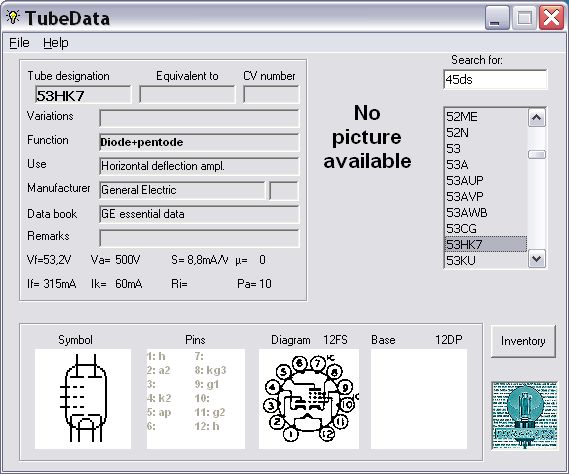Viewport: 569px width, 474px height.
Task: Open the File menu
Action: click(x=19, y=43)
